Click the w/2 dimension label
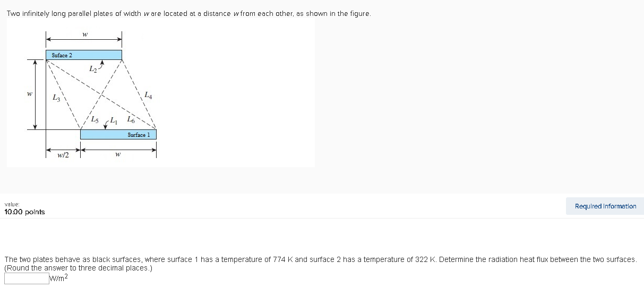 63,155
